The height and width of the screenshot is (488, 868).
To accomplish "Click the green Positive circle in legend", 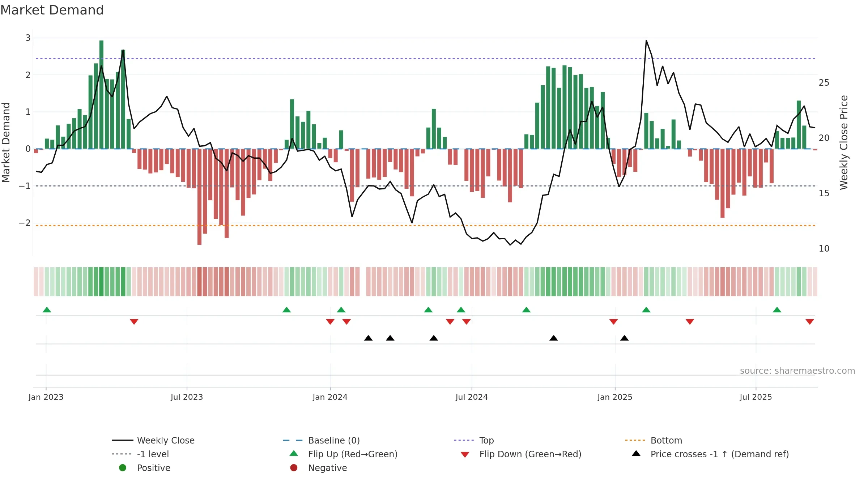I will click(x=123, y=468).
